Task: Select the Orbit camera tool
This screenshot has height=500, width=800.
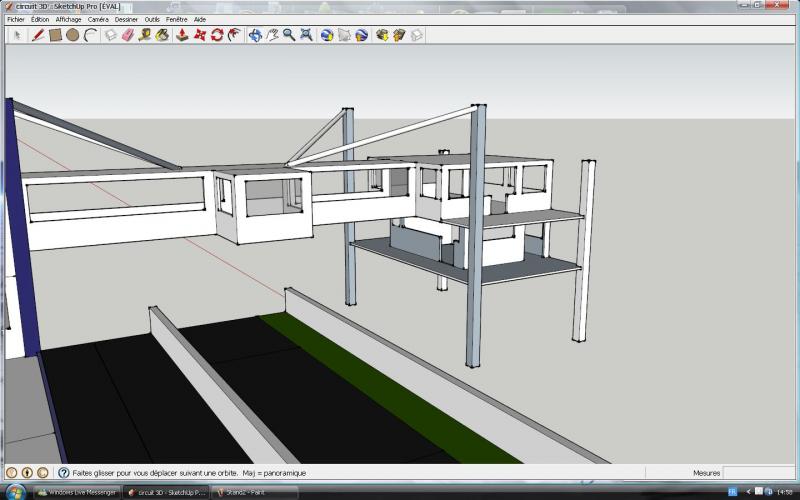Action: click(255, 34)
